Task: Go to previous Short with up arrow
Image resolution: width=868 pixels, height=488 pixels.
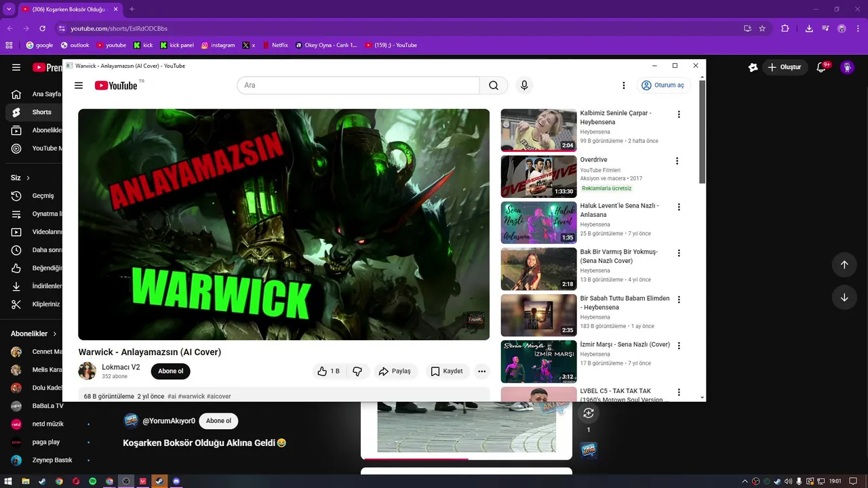Action: (x=844, y=265)
